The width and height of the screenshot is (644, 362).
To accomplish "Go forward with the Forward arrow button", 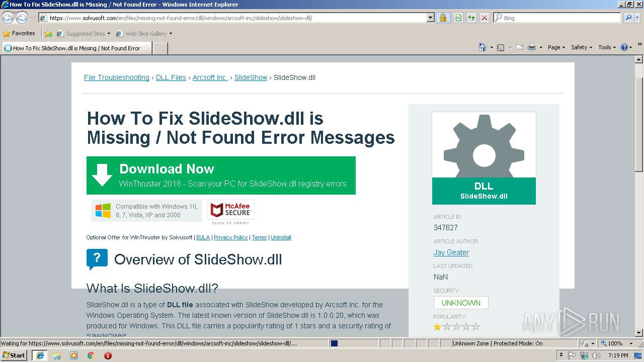I will [22, 18].
